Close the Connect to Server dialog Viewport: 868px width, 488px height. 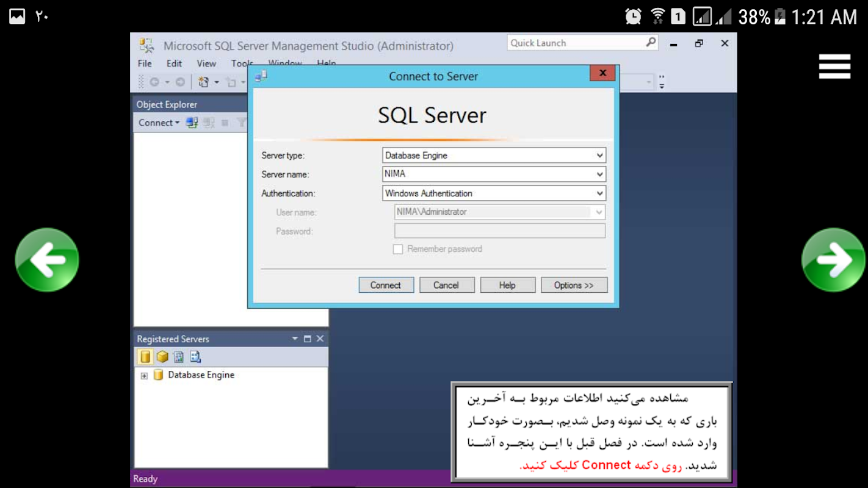click(x=602, y=73)
